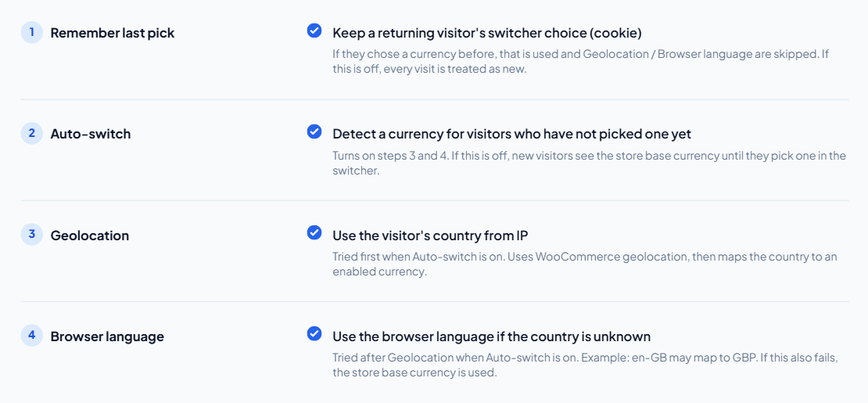
Task: Toggle the Detect a currency checkbox
Action: pyautogui.click(x=314, y=131)
